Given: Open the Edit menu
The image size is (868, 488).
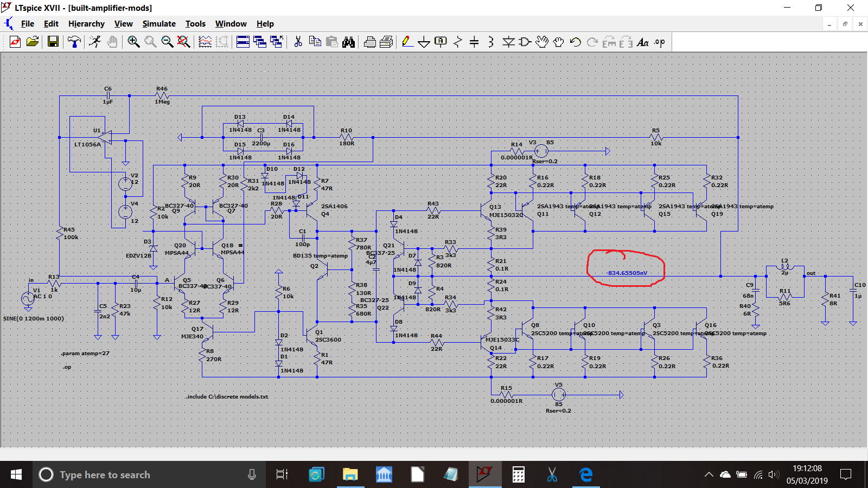Looking at the screenshot, I should coord(51,24).
